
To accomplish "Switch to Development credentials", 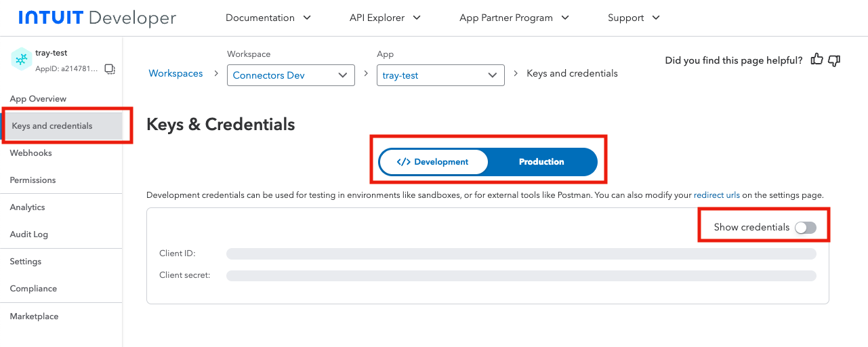I will pyautogui.click(x=434, y=162).
